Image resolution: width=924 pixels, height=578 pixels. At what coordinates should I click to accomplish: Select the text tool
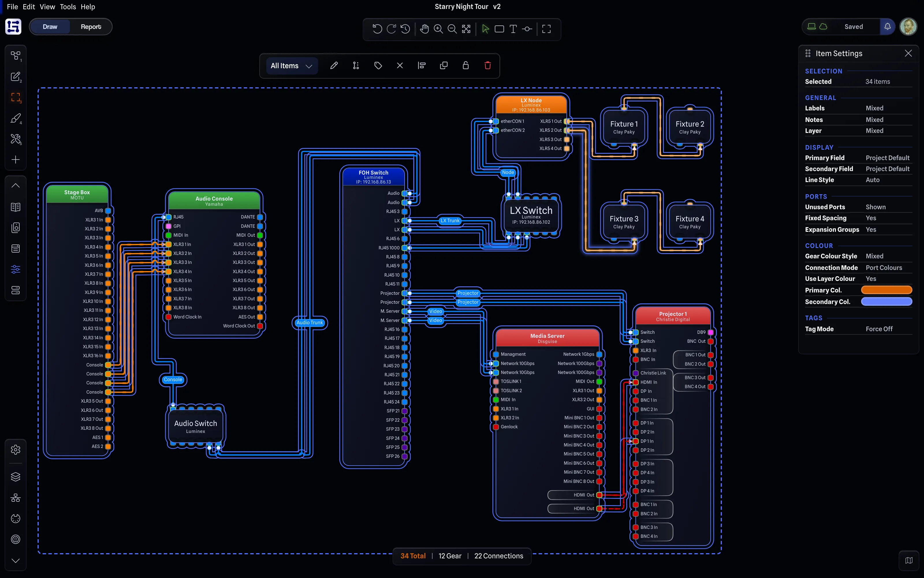tap(513, 29)
